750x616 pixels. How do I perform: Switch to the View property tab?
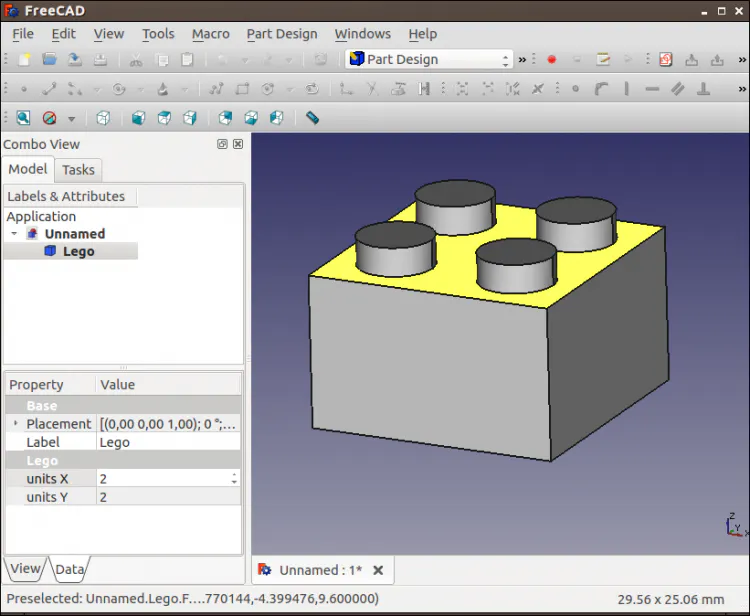click(x=25, y=569)
